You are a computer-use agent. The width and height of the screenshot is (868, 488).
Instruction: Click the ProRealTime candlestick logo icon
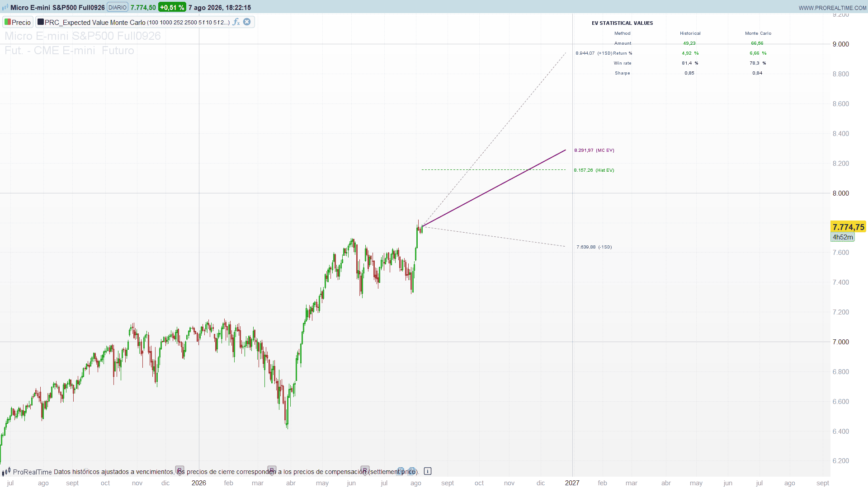pyautogui.click(x=6, y=472)
